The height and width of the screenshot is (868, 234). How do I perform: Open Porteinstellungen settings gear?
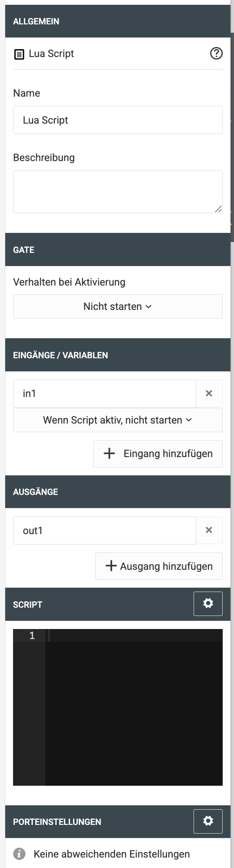(x=208, y=821)
